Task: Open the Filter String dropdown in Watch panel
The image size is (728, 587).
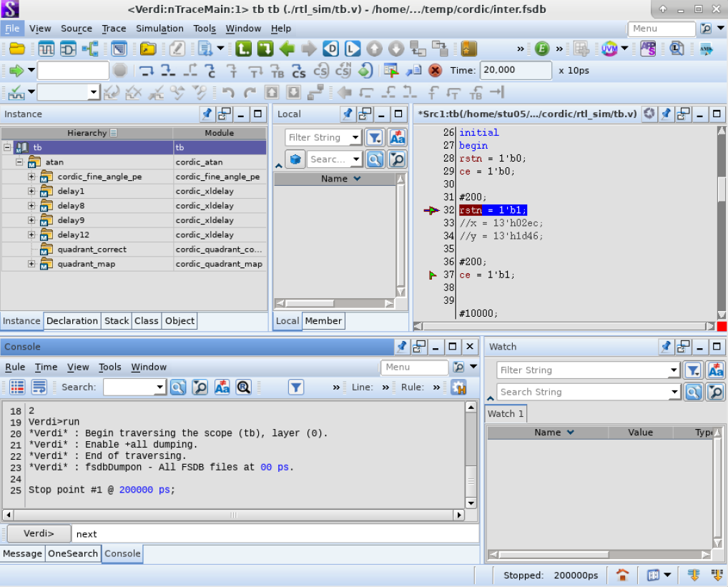Action: [x=673, y=370]
